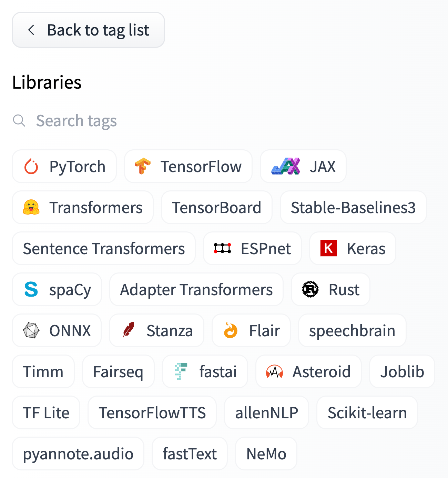The image size is (448, 478).
Task: Click the TensorFlow logo icon
Action: 142,166
